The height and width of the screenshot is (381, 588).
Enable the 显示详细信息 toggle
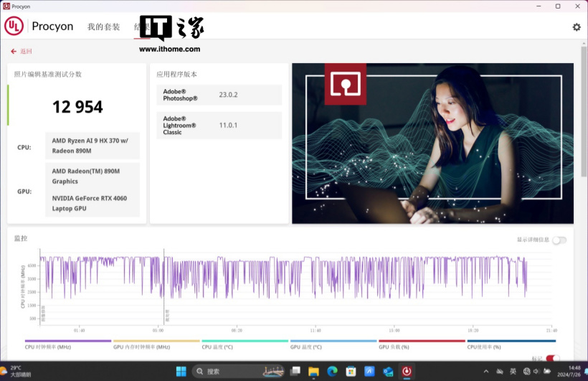pyautogui.click(x=559, y=240)
